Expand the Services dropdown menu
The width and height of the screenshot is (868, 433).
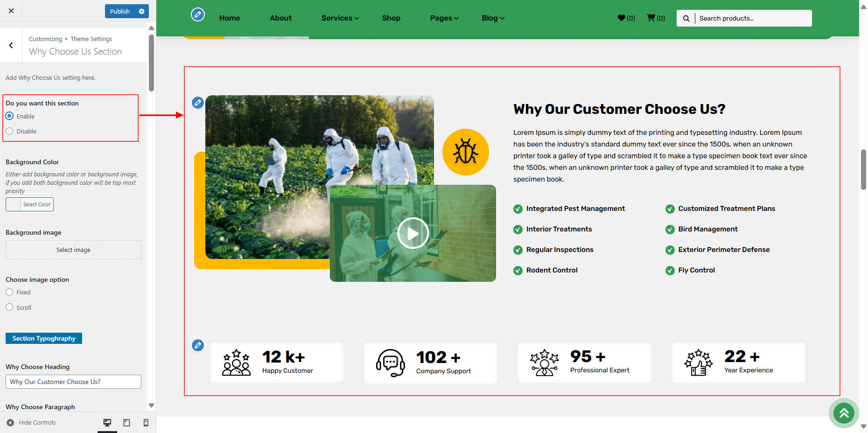pos(340,18)
